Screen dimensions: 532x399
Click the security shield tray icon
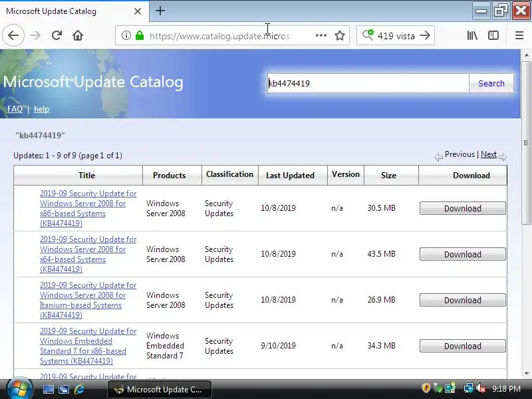tap(426, 388)
